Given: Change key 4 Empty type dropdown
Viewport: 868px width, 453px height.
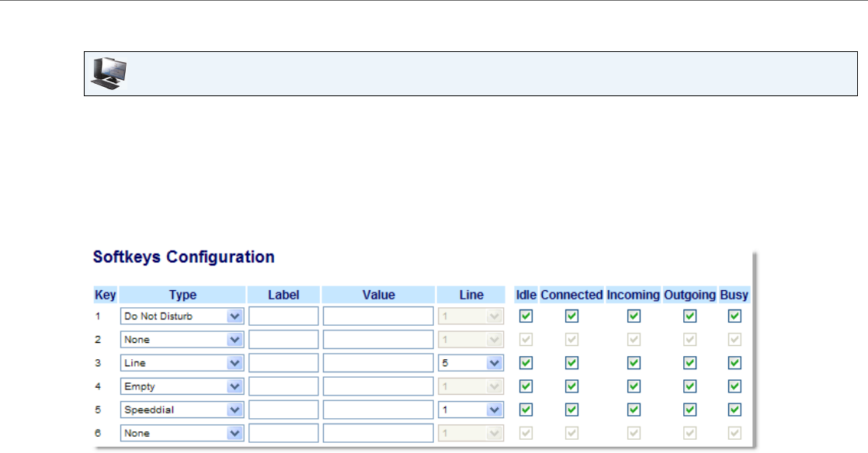Looking at the screenshot, I should [x=182, y=386].
